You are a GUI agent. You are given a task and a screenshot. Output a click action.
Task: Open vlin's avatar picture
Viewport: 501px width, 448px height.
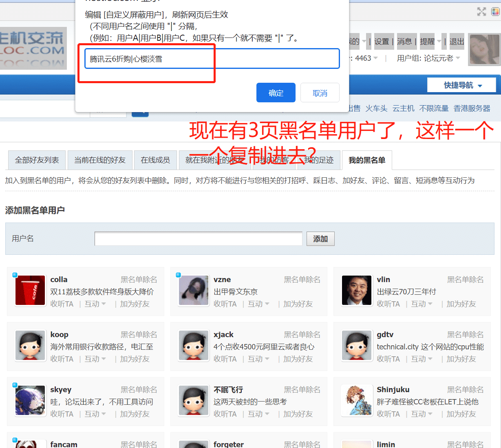(x=357, y=291)
